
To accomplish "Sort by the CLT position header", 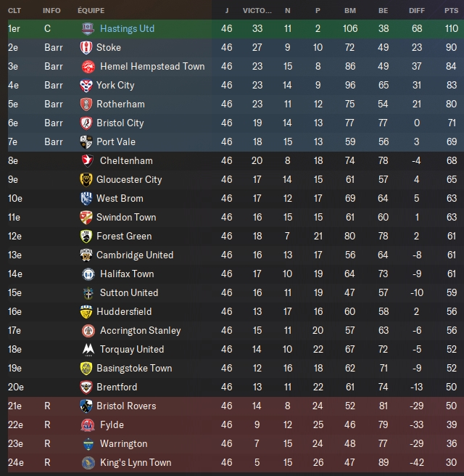I will (x=14, y=11).
